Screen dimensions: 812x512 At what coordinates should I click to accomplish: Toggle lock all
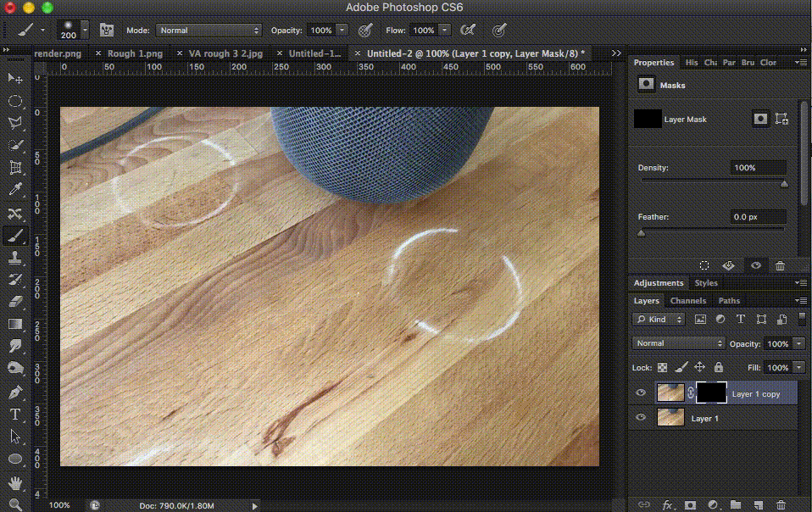718,367
